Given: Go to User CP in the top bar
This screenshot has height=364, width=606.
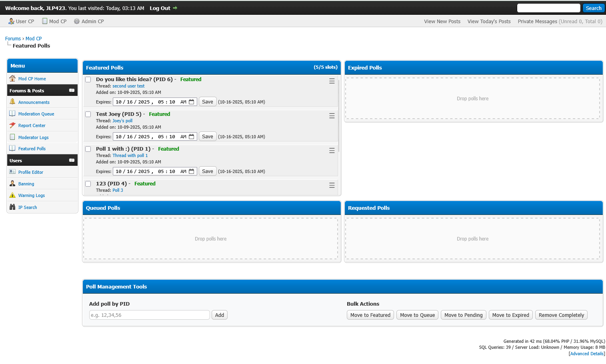Looking at the screenshot, I should [x=21, y=22].
